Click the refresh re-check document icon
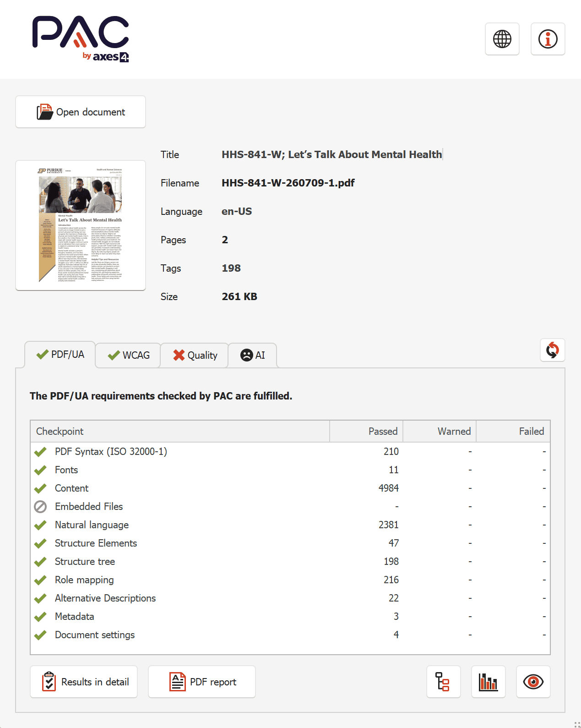The width and height of the screenshot is (581, 728). [552, 350]
